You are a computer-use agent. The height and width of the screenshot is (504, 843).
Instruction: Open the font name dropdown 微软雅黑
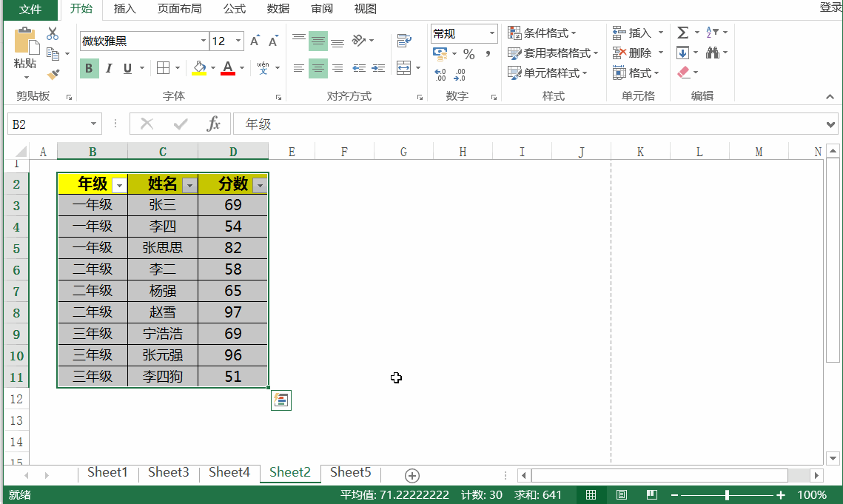click(x=204, y=41)
